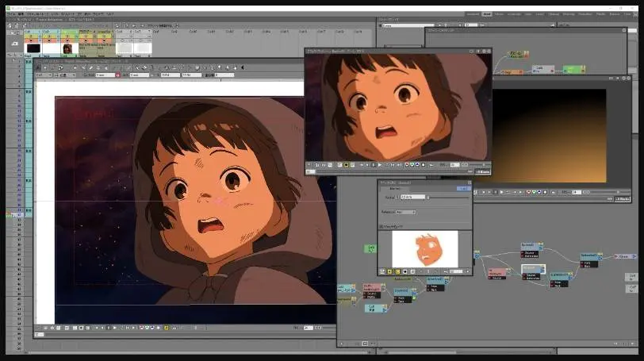Set checkered background in floating preview window
Viewport: 644px width, 361px height.
point(352,165)
